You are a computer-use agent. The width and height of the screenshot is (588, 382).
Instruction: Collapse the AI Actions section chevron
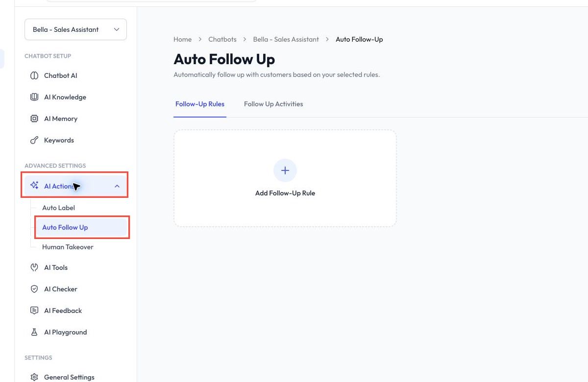pos(117,186)
